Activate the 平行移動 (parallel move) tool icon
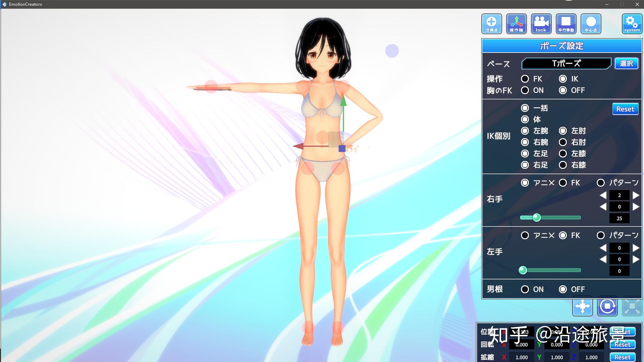The image size is (644, 362). click(x=566, y=23)
